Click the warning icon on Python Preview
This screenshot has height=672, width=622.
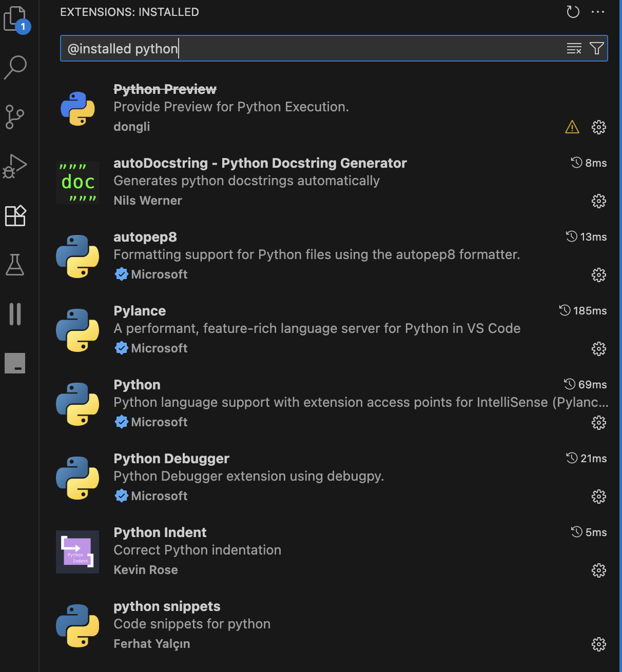[x=572, y=127]
